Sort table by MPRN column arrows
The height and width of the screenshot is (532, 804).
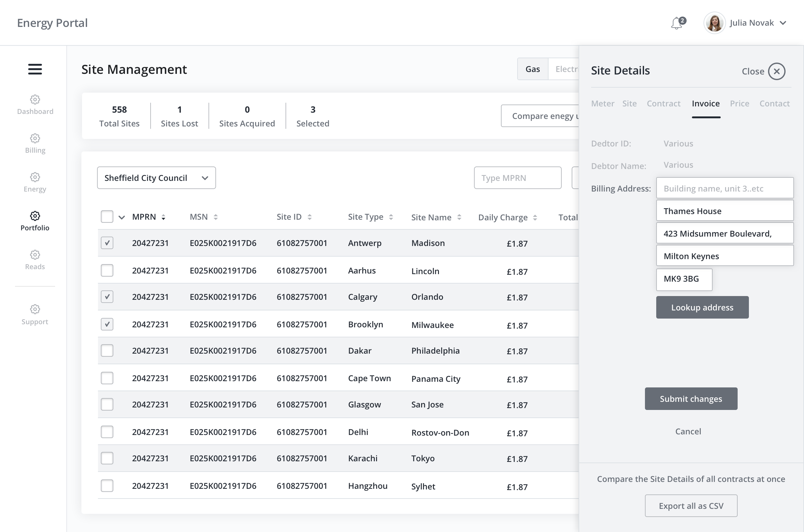(x=163, y=217)
